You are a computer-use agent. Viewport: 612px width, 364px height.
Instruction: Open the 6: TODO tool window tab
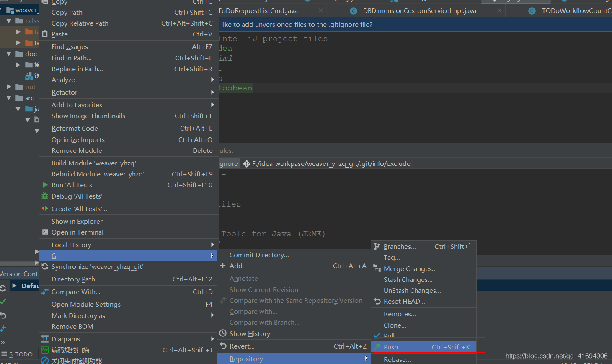(x=17, y=354)
